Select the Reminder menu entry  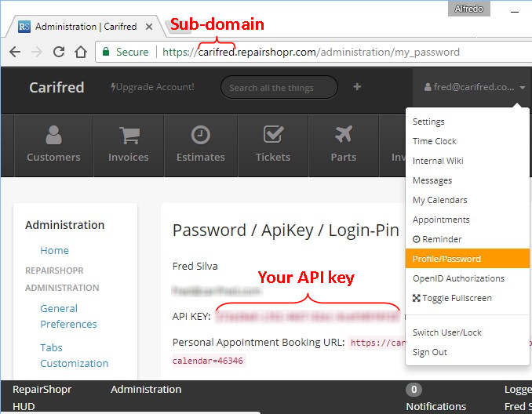coord(468,239)
